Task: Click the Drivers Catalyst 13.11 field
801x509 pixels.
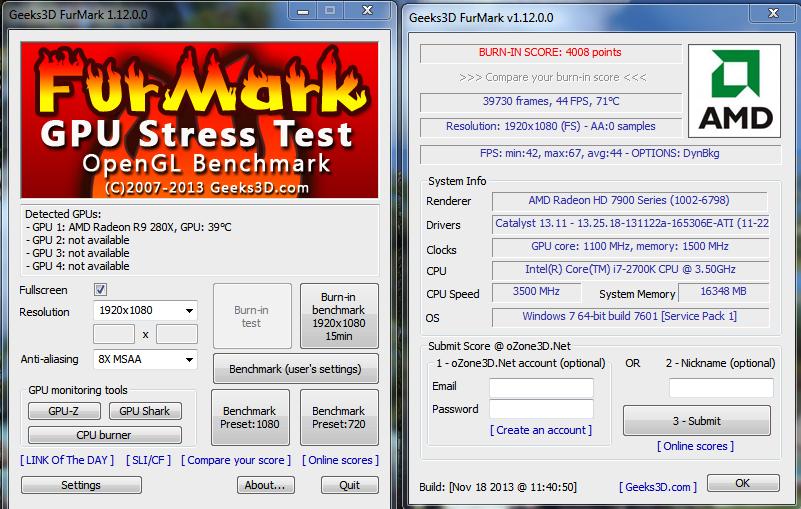Action: click(x=630, y=224)
